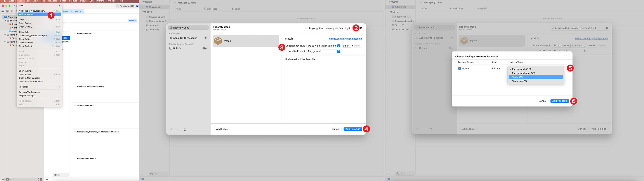The height and width of the screenshot is (181, 644).
Task: Toggle the source-control status filter icon
Action: (x=41, y=180)
